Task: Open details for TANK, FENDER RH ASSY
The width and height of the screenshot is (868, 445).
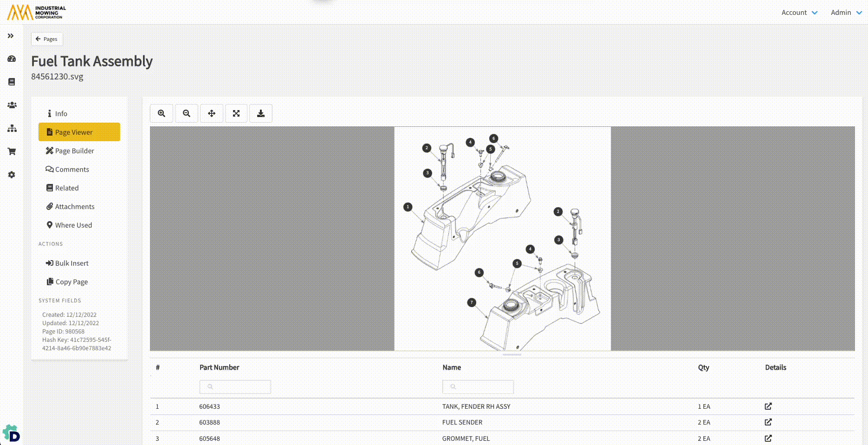Action: (768, 406)
